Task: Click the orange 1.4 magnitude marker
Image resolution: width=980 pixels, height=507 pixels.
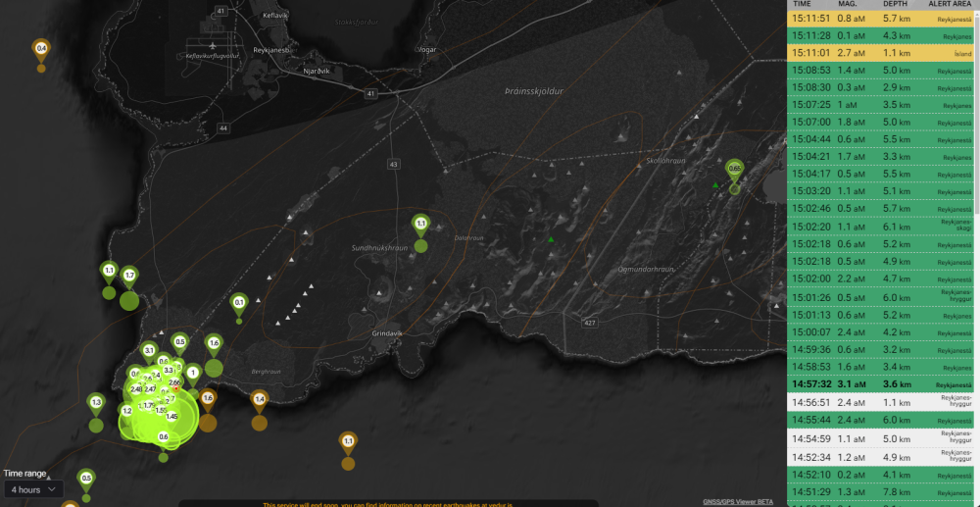Action: pyautogui.click(x=259, y=399)
